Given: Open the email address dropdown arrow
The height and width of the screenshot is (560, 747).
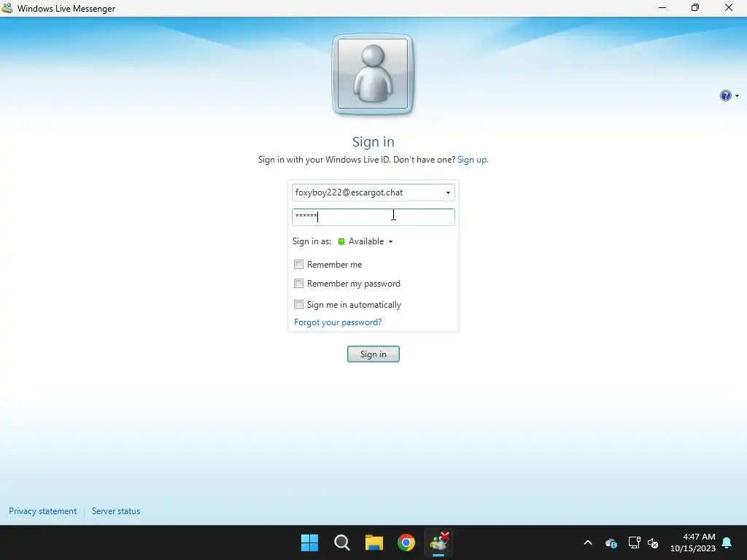Looking at the screenshot, I should 448,192.
